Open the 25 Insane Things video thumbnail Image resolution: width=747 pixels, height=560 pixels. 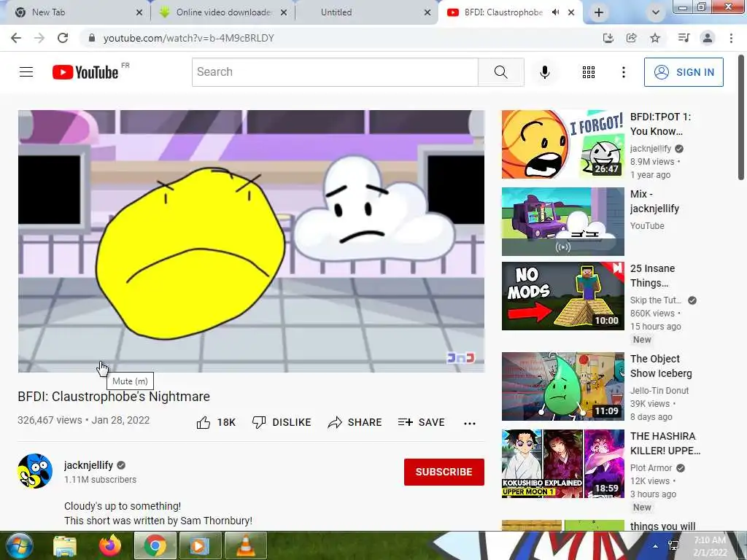click(x=562, y=296)
